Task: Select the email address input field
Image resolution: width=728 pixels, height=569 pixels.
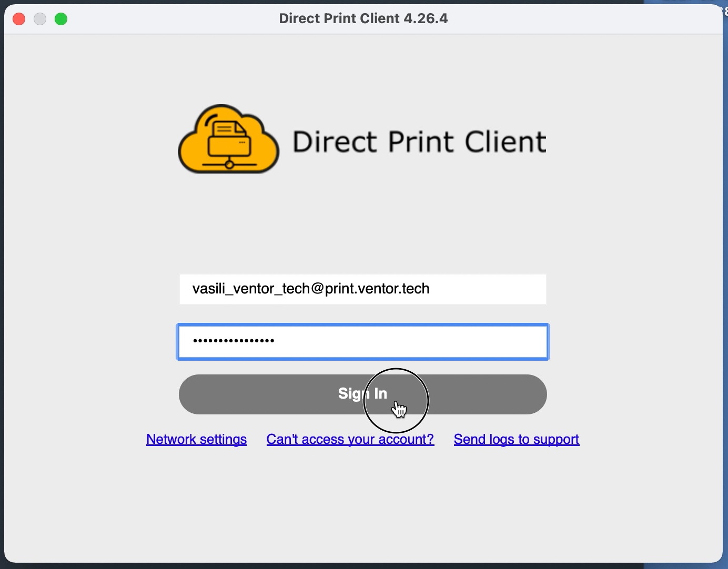Action: tap(362, 289)
